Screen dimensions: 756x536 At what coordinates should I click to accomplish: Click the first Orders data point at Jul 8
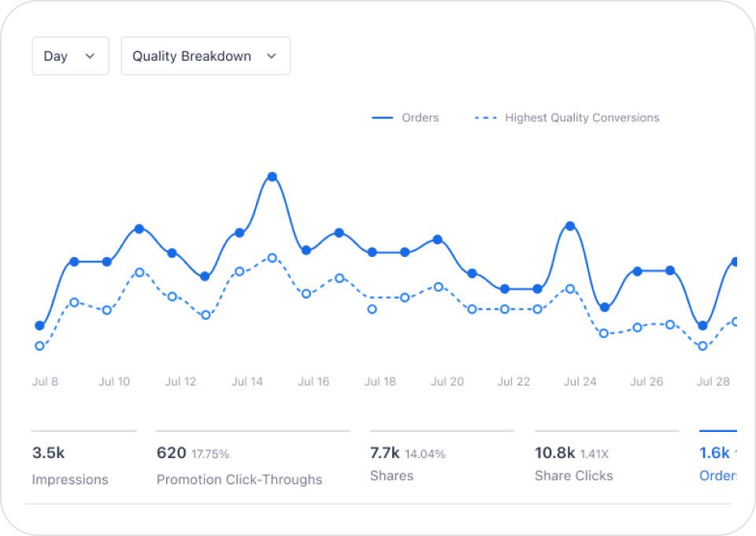tap(39, 326)
